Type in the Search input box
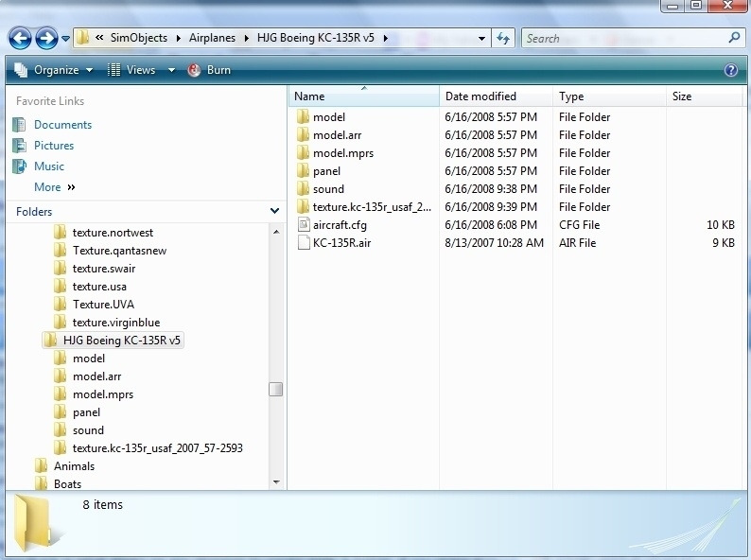The height and width of the screenshot is (560, 751). click(622, 38)
